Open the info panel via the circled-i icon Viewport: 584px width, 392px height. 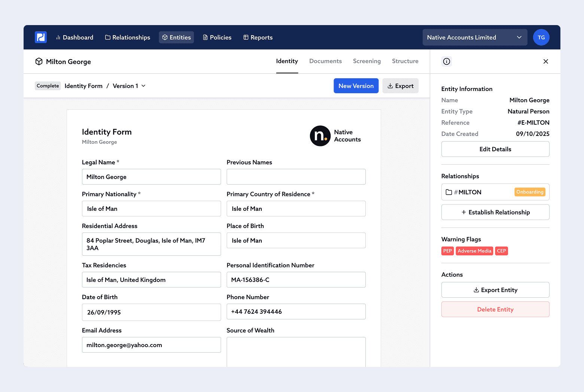pos(446,61)
